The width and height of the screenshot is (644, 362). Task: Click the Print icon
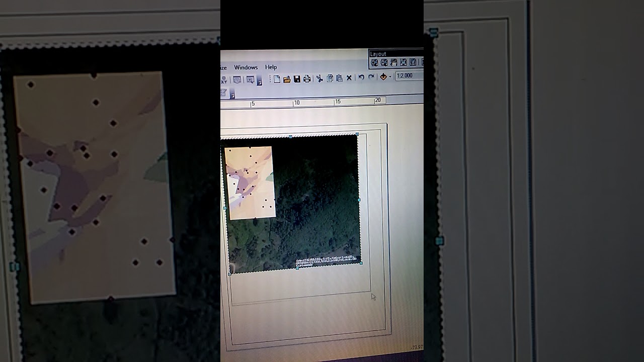[x=307, y=79]
